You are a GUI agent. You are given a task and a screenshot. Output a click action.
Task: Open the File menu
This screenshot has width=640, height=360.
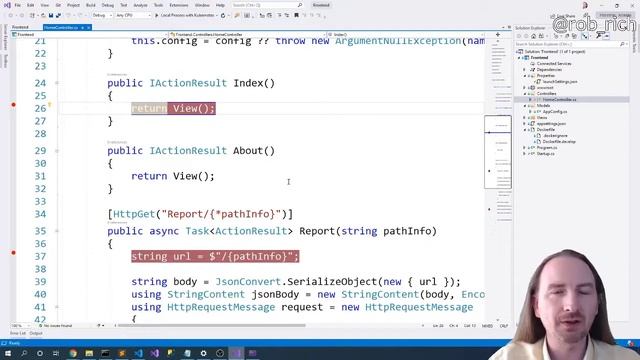pyautogui.click(x=18, y=5)
